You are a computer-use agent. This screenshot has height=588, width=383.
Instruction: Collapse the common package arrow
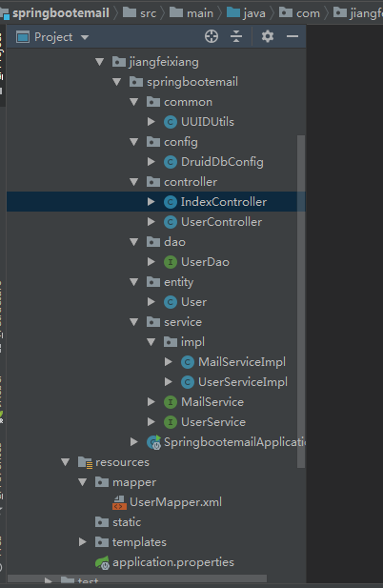coord(133,102)
